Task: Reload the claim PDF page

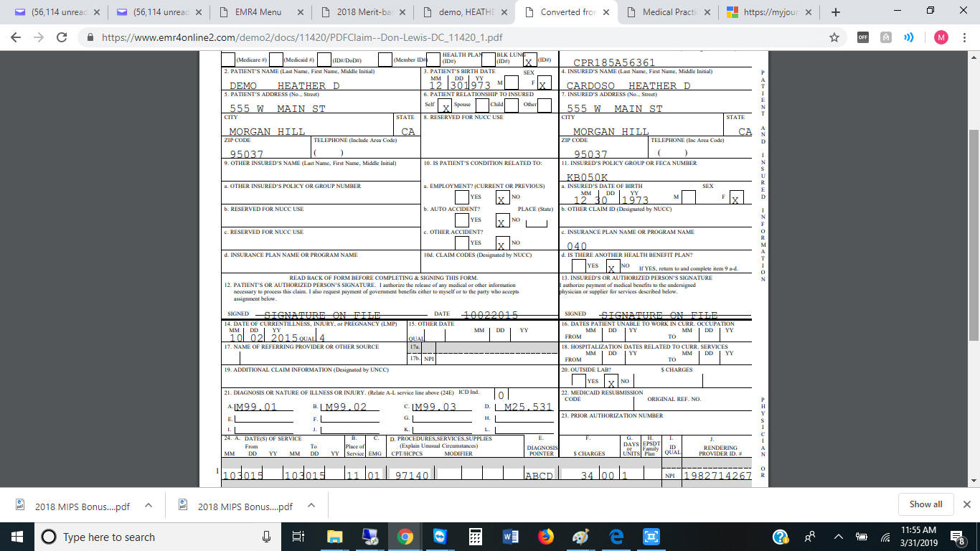Action: click(x=62, y=37)
